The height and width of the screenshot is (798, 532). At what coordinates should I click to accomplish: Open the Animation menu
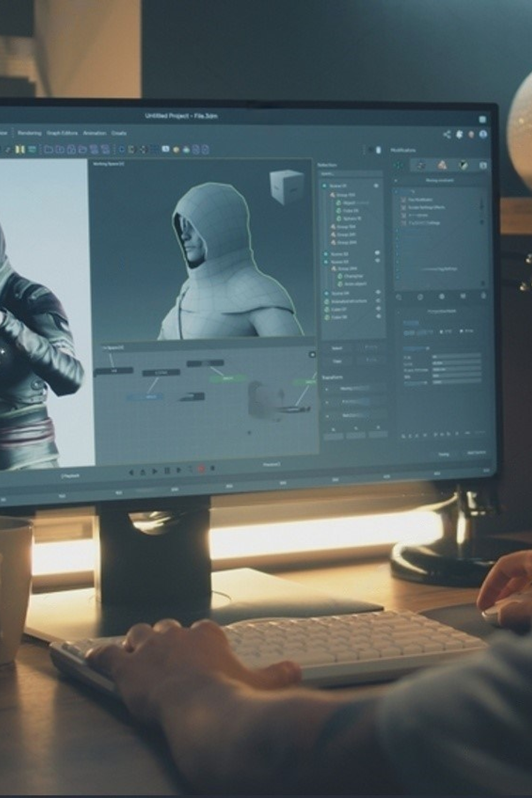click(x=95, y=133)
